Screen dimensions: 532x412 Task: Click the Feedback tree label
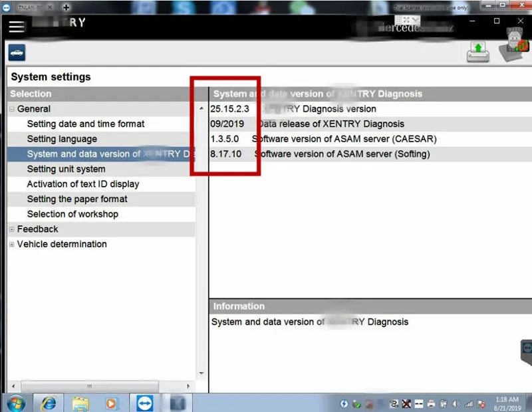38,229
